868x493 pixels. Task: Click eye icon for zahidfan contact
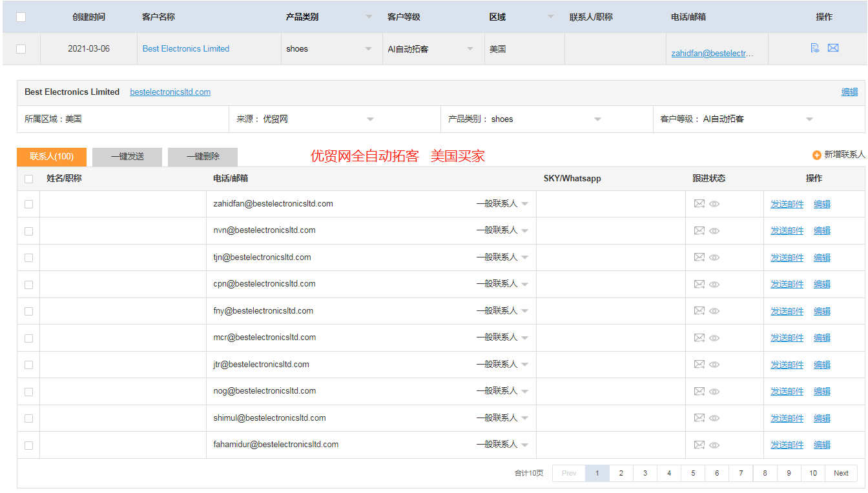714,204
